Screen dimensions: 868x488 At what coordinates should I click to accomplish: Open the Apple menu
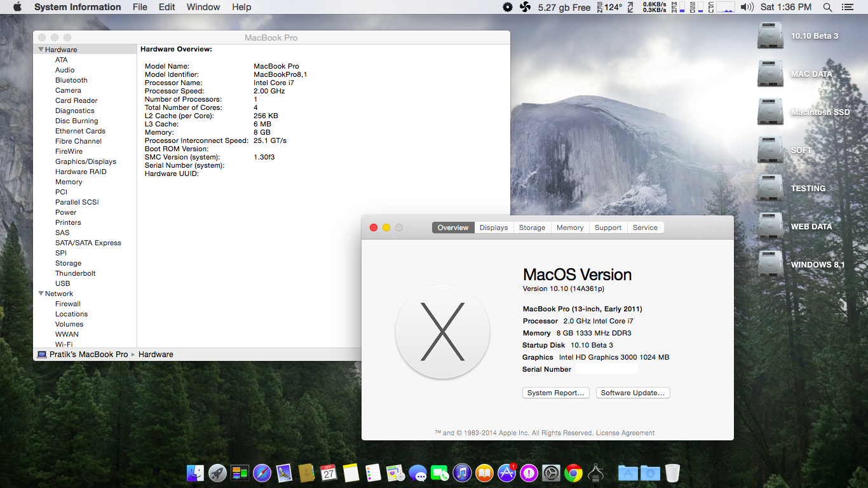pyautogui.click(x=17, y=7)
